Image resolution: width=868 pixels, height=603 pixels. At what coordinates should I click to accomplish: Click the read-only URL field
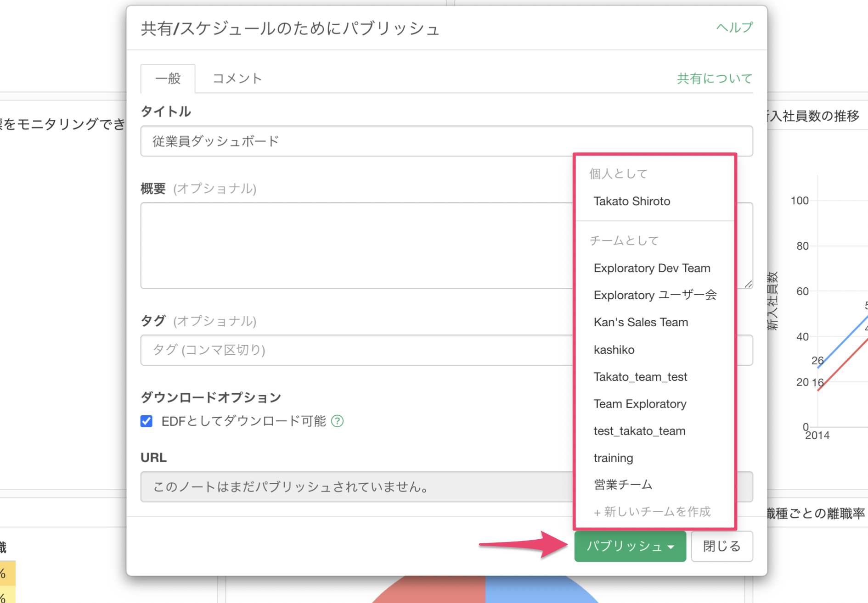[356, 486]
